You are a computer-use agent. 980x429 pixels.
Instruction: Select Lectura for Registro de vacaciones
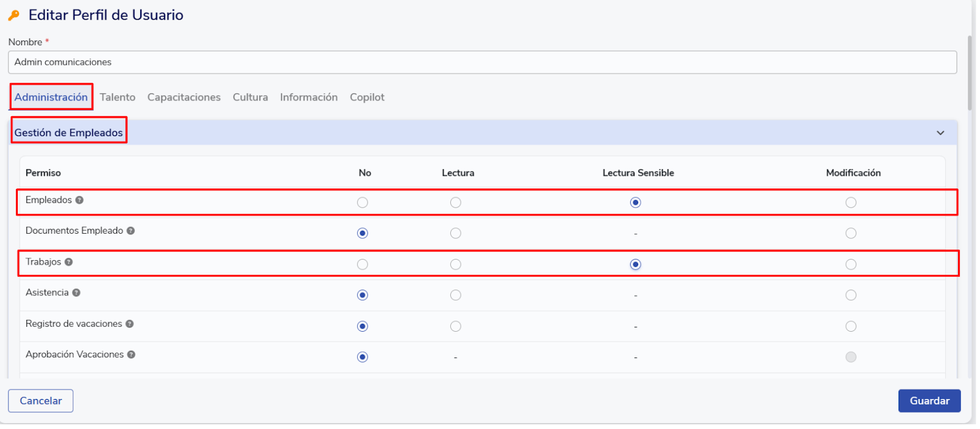click(455, 326)
